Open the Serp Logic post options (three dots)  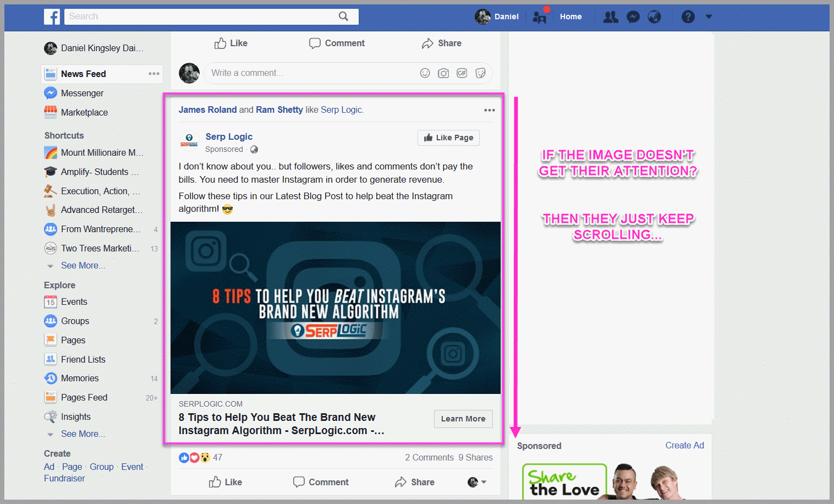pos(490,110)
